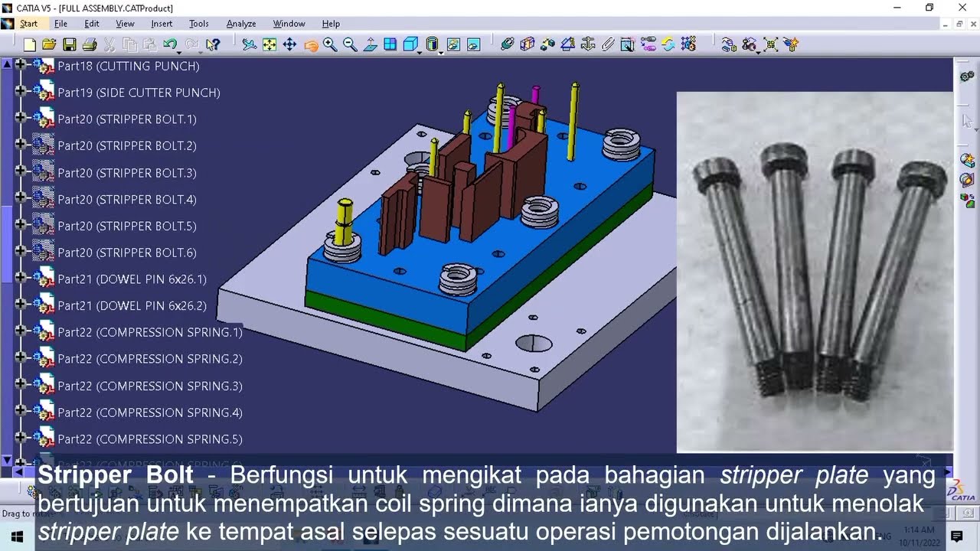
Task: Click the Coincidence Constraint icon
Action: pos(507,45)
